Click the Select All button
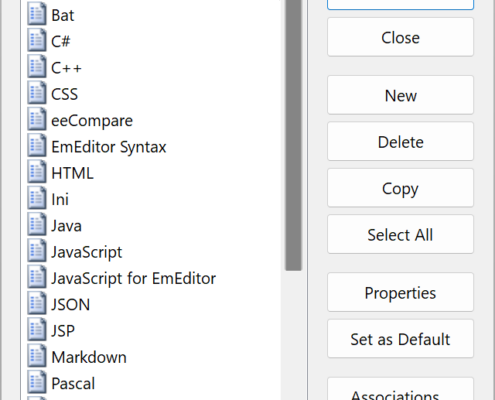Image resolution: width=495 pixels, height=400 pixels. pyautogui.click(x=400, y=234)
